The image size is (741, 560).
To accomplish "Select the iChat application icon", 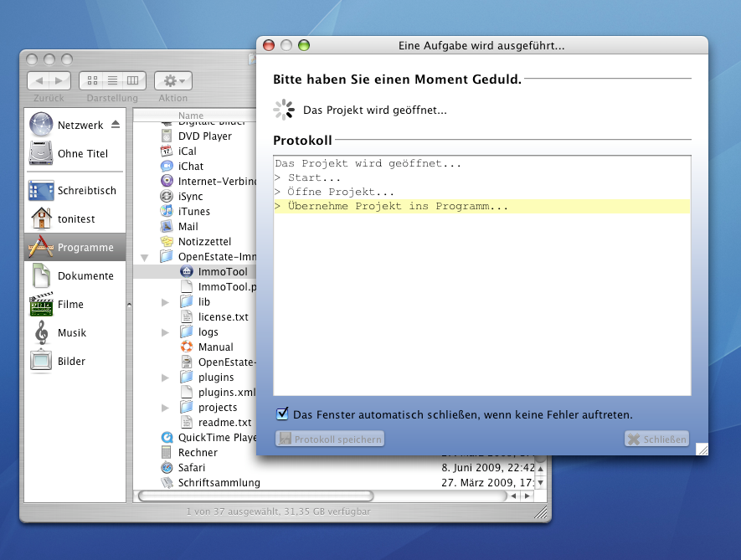I will click(166, 166).
